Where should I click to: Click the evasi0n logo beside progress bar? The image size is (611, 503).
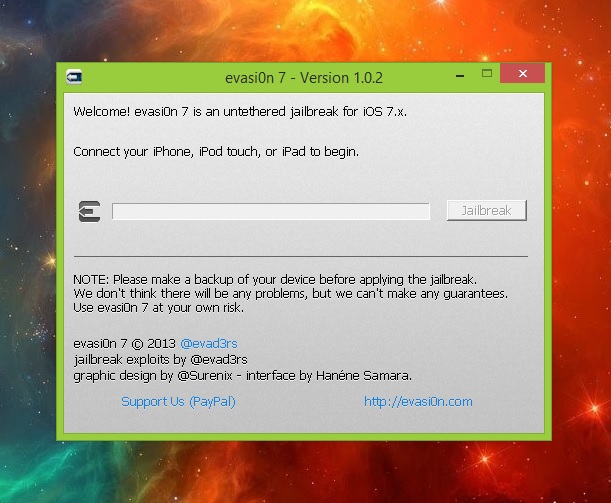pyautogui.click(x=90, y=212)
